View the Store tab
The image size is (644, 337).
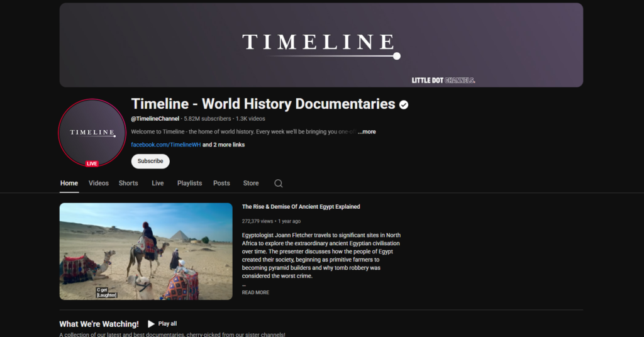coord(251,183)
